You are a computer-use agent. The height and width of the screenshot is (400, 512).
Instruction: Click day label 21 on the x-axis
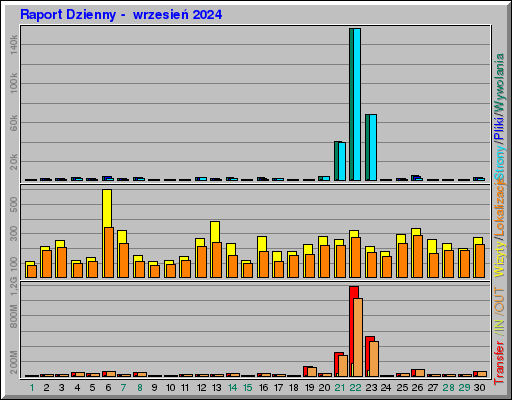click(x=340, y=388)
